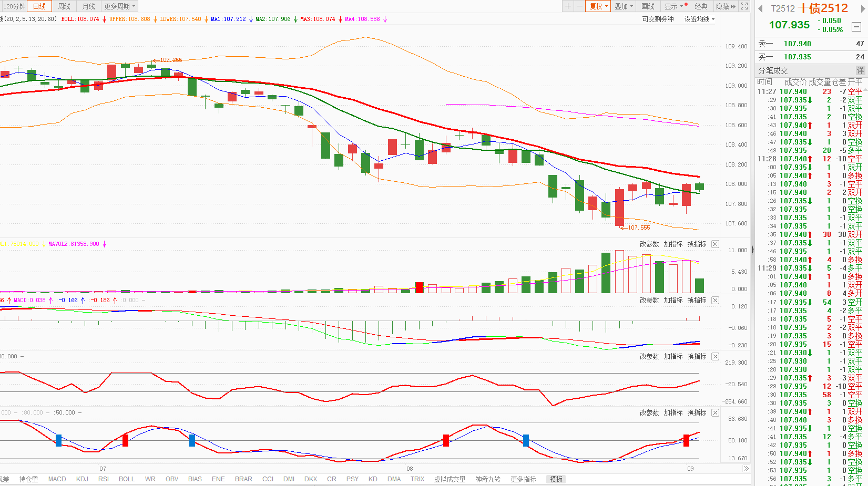Select ENE indicator tab
The height and width of the screenshot is (486, 868).
[x=218, y=479]
